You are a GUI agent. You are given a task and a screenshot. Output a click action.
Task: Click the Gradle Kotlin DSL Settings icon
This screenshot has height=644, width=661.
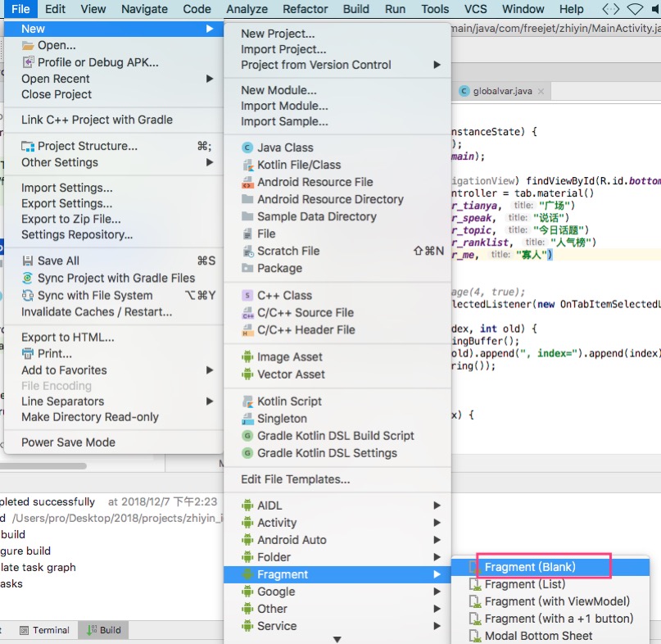point(247,453)
